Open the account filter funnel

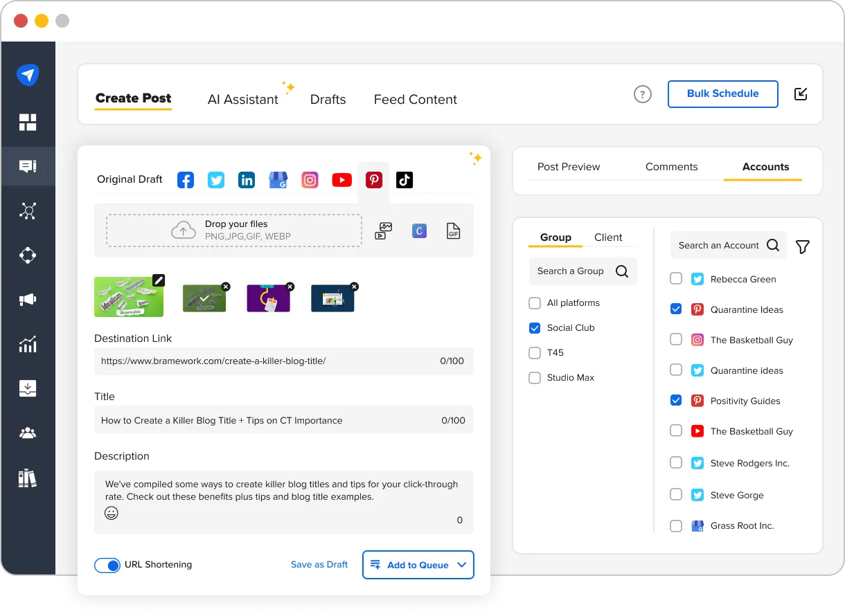(x=802, y=246)
